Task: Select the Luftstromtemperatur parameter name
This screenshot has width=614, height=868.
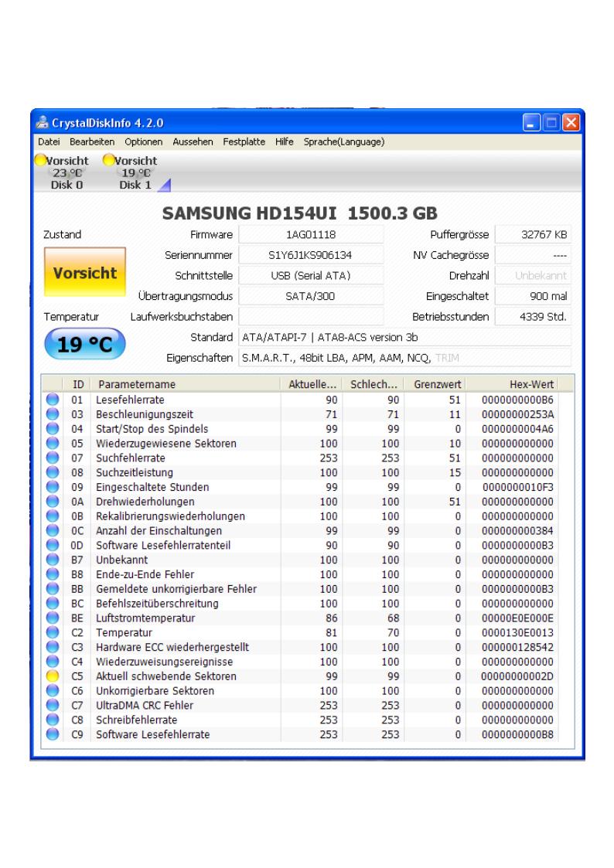Action: pos(145,618)
